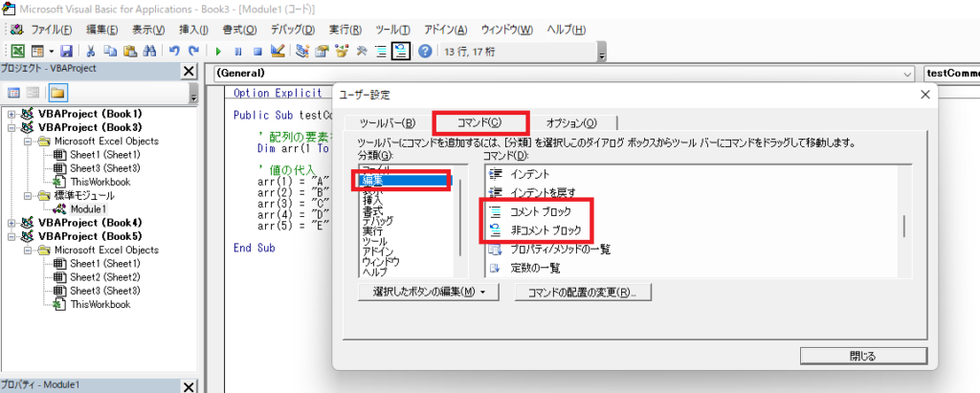Click the Run (play) macro icon

pos(219,51)
